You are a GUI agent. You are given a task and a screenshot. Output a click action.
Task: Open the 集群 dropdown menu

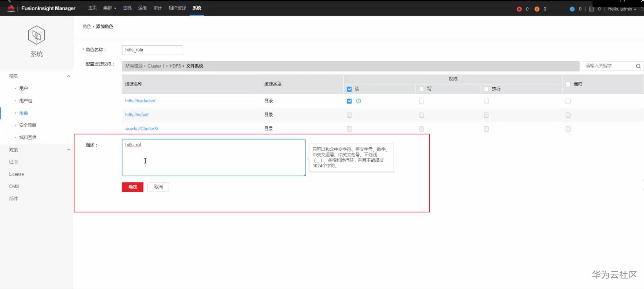tap(110, 8)
